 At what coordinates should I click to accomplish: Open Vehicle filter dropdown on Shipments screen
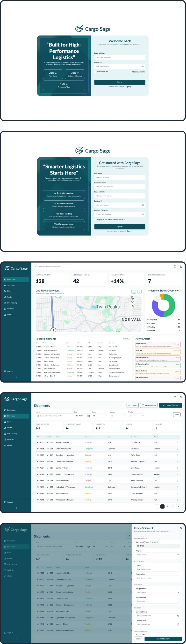pos(118,416)
